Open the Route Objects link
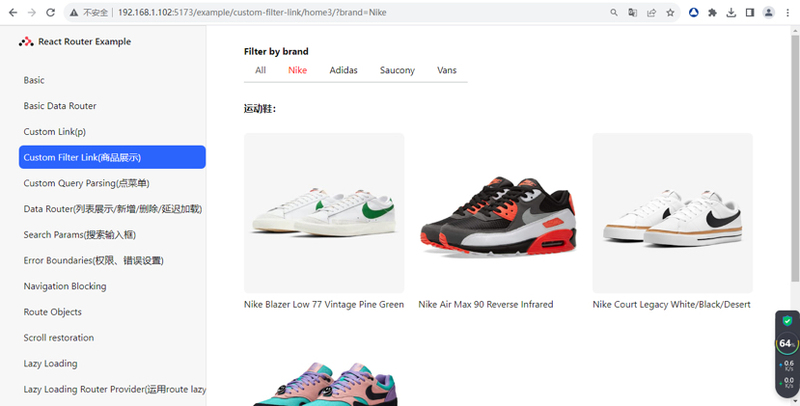Screen dimensions: 800x406 [x=112, y=312]
